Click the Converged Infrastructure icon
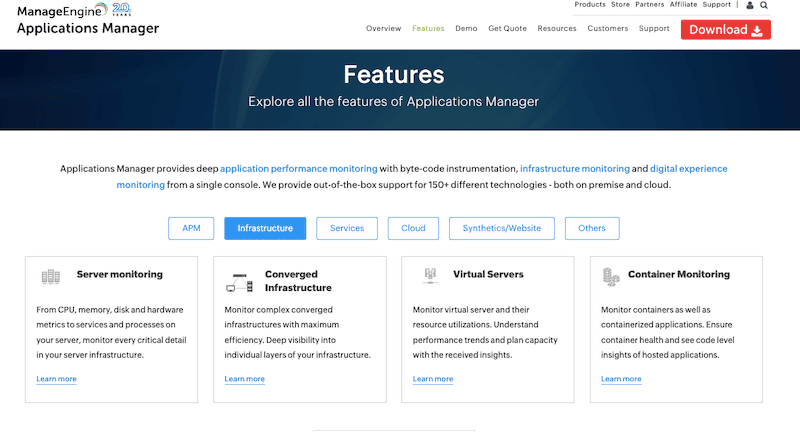This screenshot has height=432, width=800. [239, 283]
